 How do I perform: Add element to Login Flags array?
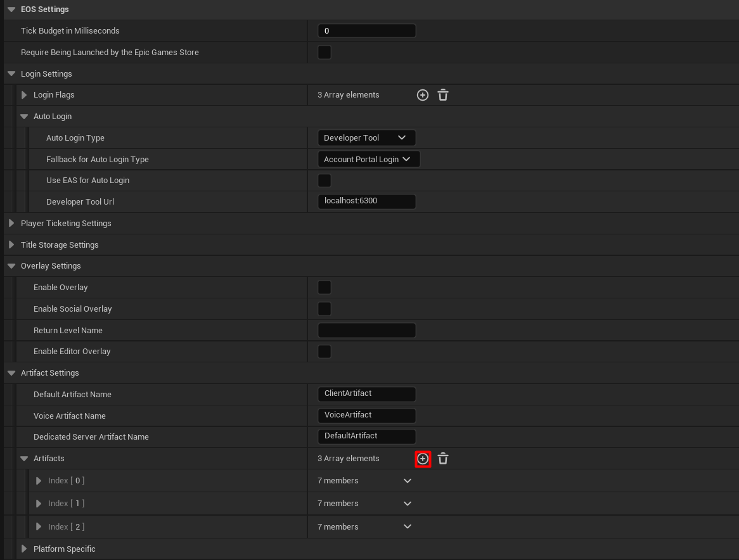(423, 95)
